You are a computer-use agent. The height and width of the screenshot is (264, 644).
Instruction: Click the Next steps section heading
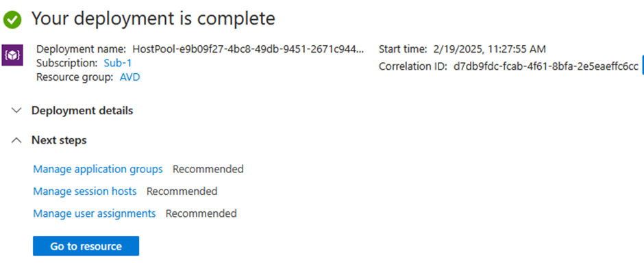click(59, 140)
